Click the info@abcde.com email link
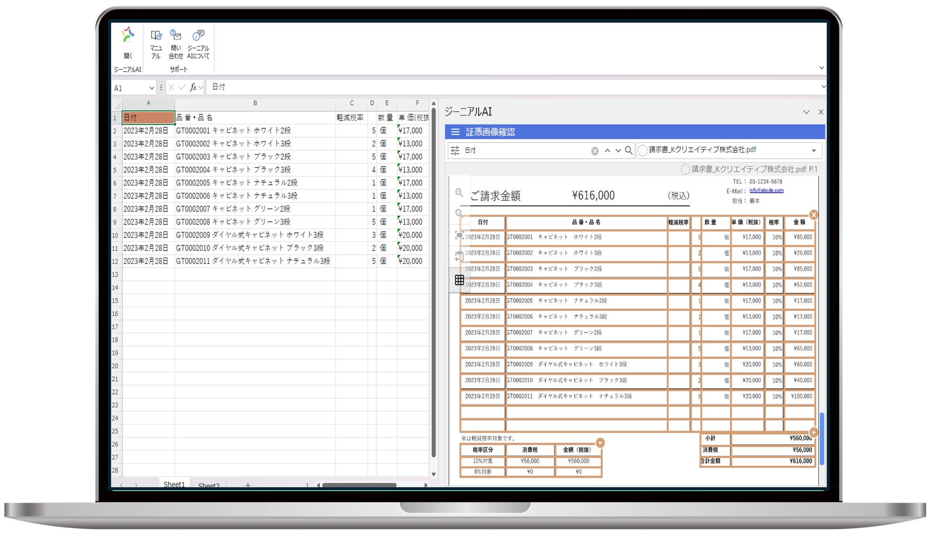 (x=766, y=190)
